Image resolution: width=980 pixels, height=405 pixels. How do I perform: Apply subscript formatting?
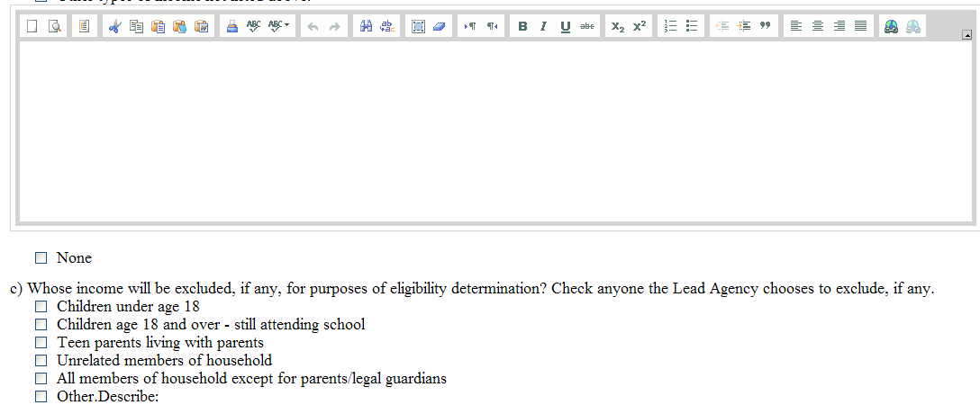click(618, 26)
